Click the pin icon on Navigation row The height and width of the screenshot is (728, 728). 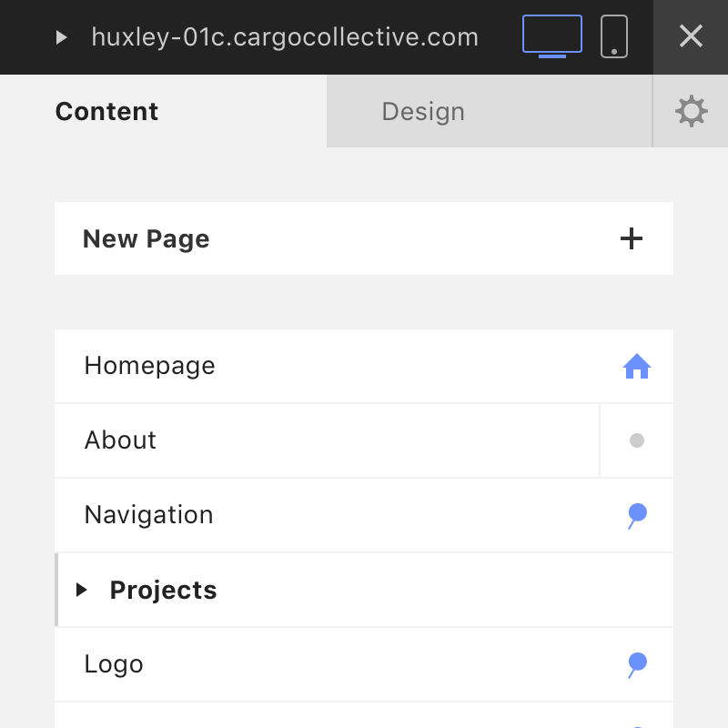(x=637, y=515)
